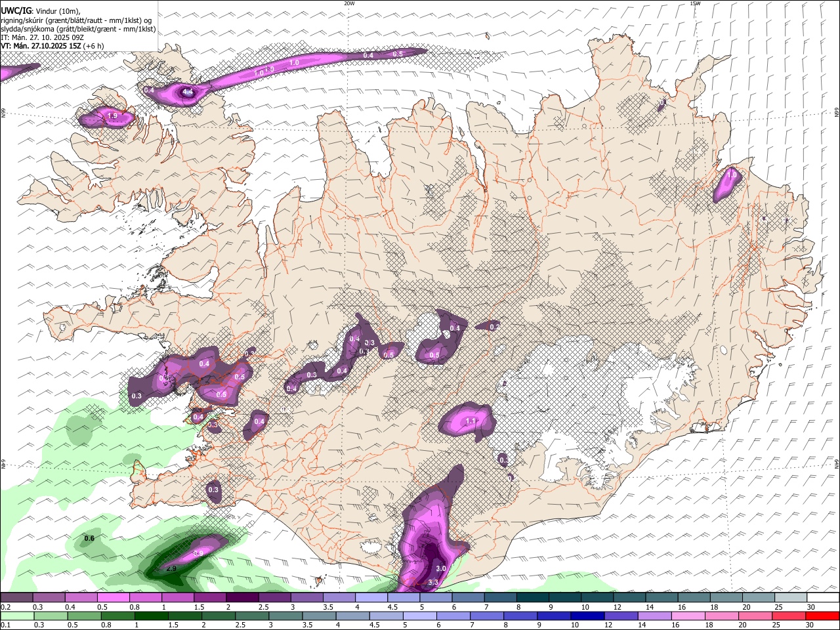Image resolution: width=840 pixels, height=630 pixels.
Task: Click the '4.4' precipitation value in the Westfjords
Action: click(x=188, y=93)
